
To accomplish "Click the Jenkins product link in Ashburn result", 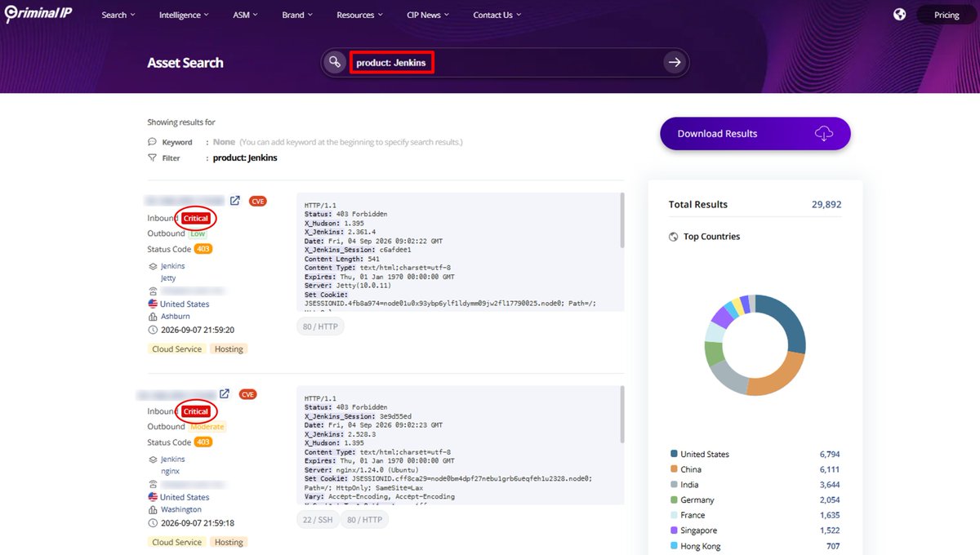I will [x=172, y=266].
